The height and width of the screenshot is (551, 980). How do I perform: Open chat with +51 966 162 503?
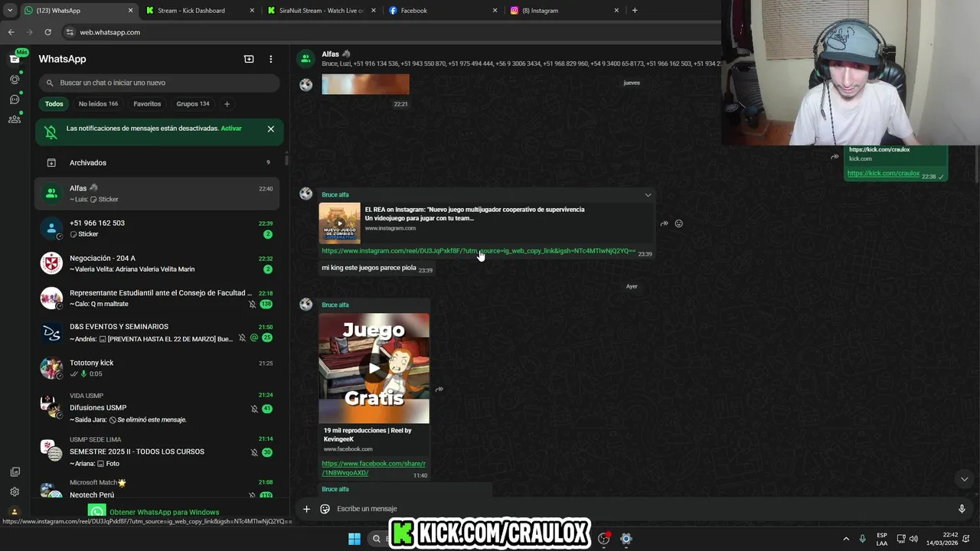(x=157, y=228)
